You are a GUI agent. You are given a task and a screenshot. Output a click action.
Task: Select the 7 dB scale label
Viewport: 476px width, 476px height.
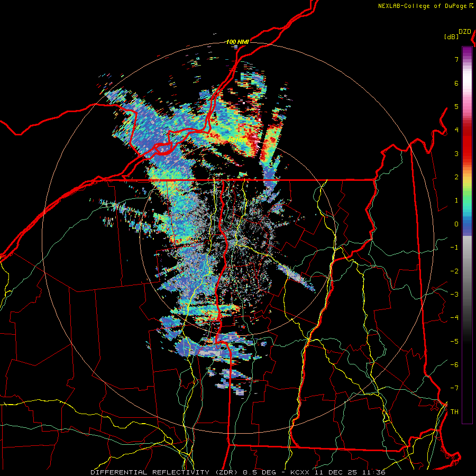456,59
